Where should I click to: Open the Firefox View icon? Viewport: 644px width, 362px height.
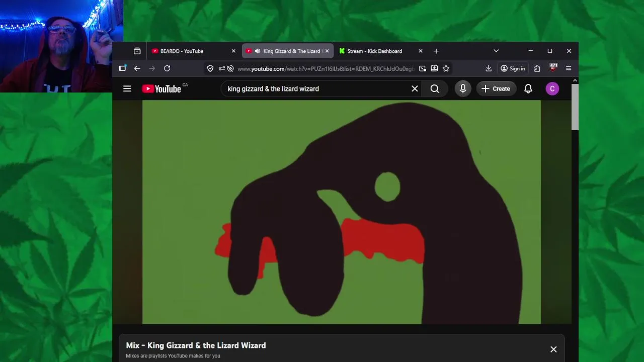click(137, 51)
